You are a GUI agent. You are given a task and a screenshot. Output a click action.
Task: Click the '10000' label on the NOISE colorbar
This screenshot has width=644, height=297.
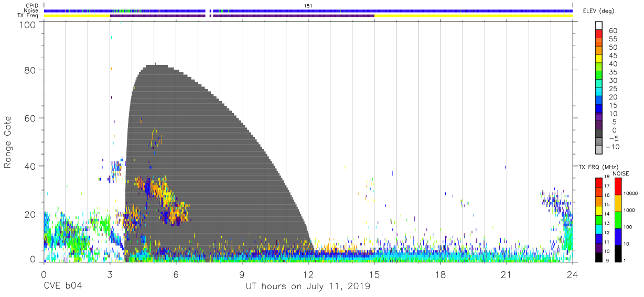tap(631, 194)
